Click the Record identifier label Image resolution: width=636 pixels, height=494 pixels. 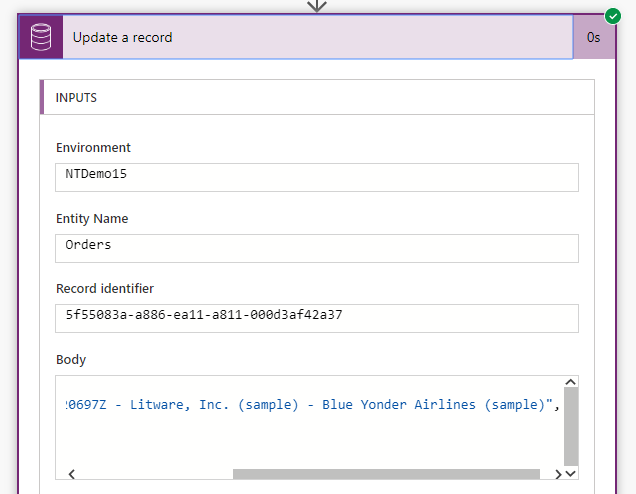(x=105, y=289)
